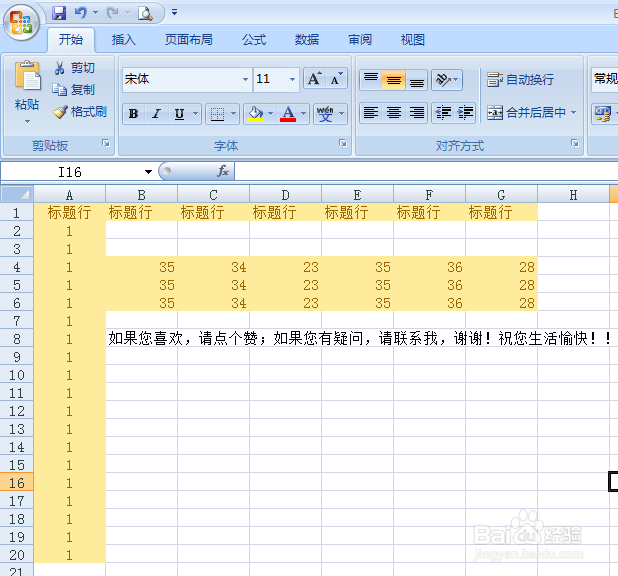Center text horizontally
The height and width of the screenshot is (576, 618).
[x=393, y=113]
